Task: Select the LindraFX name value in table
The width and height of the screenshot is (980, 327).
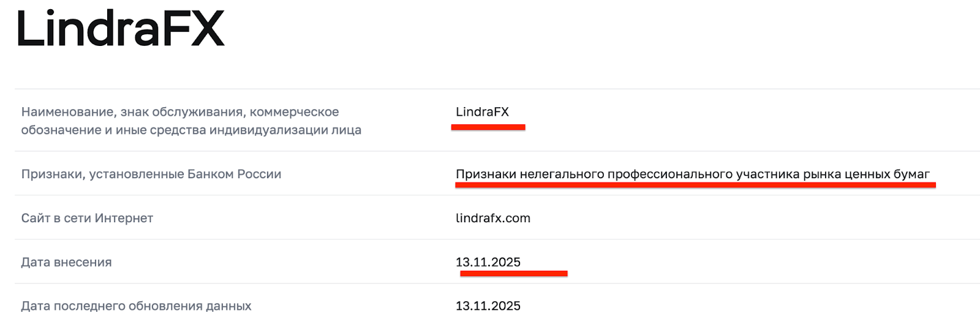Action: pyautogui.click(x=482, y=112)
